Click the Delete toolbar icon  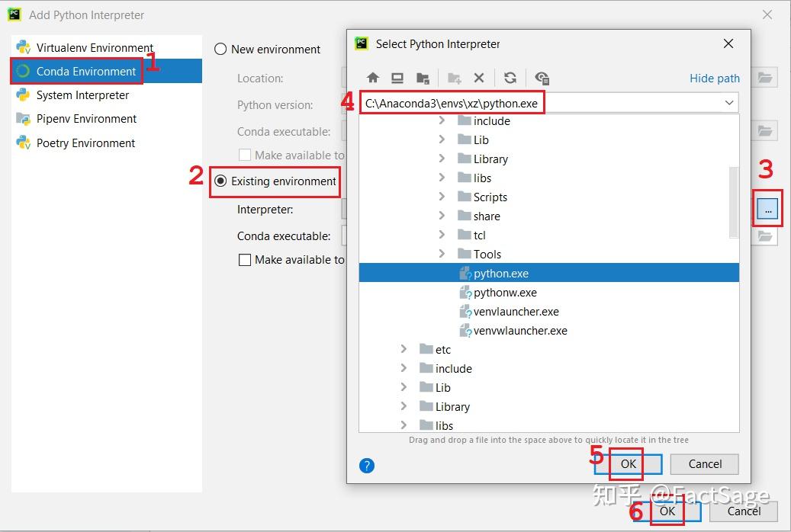point(479,78)
